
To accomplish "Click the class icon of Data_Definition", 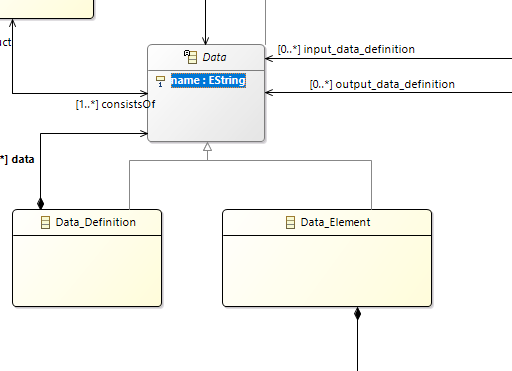I will click(45, 222).
